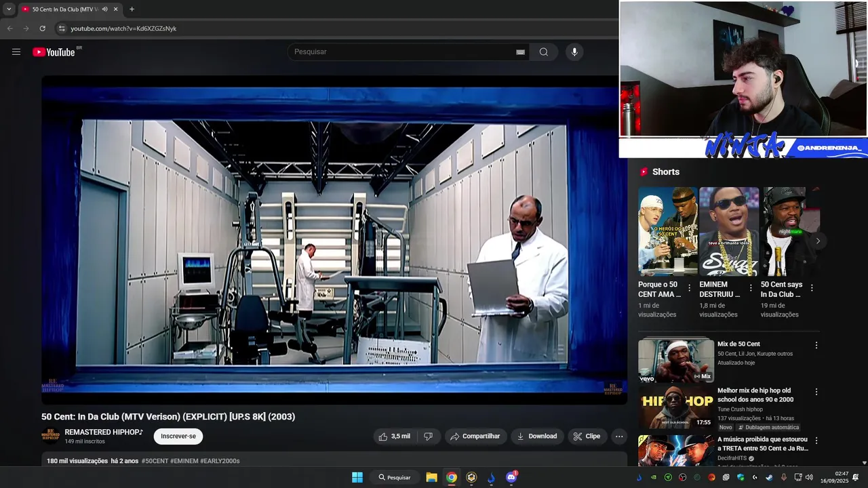Open Short 'EMINEM DESTRUIU' thumbnail
The width and height of the screenshot is (868, 488).
click(729, 231)
